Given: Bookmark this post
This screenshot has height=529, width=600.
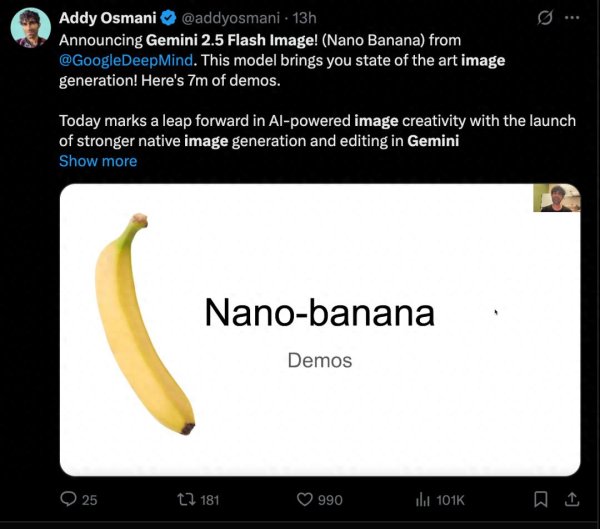Looking at the screenshot, I should click(x=540, y=499).
